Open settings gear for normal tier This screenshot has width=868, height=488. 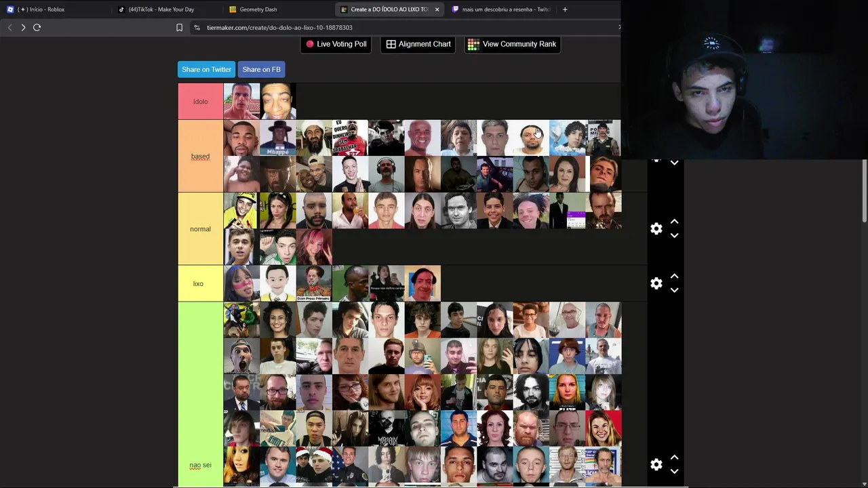tap(656, 229)
